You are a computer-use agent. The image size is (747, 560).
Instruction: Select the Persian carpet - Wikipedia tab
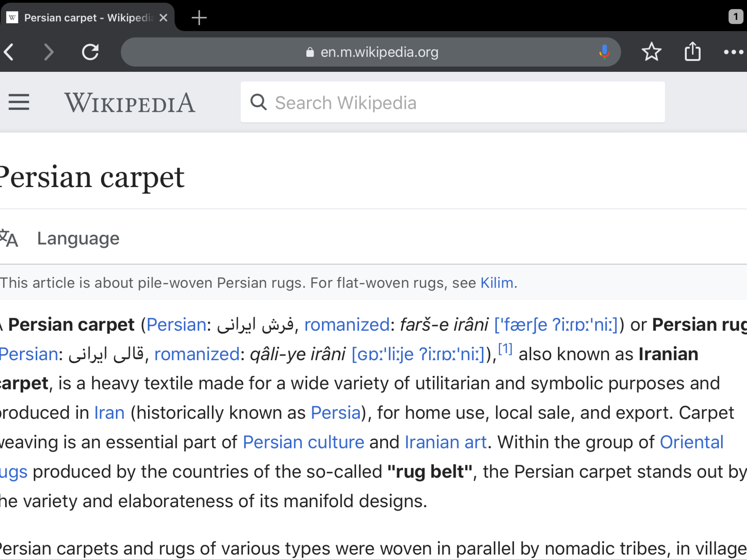[x=88, y=17]
